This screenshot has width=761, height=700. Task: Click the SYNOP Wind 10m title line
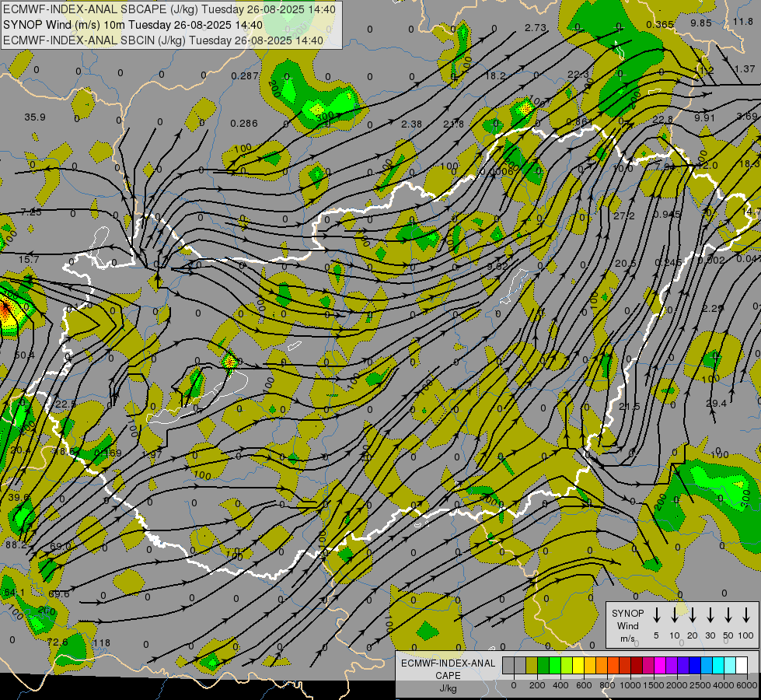[132, 25]
